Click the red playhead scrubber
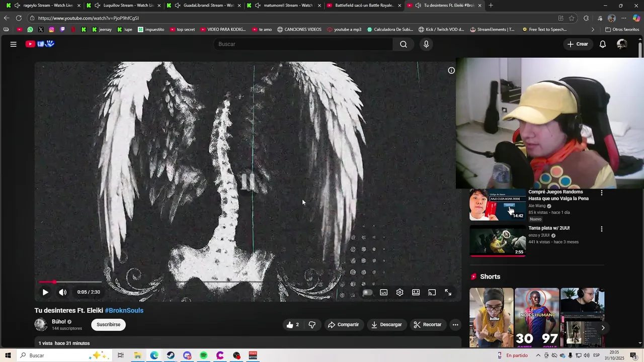 click(x=54, y=282)
